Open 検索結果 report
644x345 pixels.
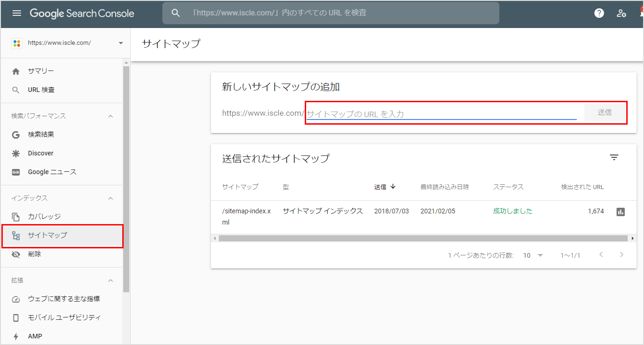(62, 134)
